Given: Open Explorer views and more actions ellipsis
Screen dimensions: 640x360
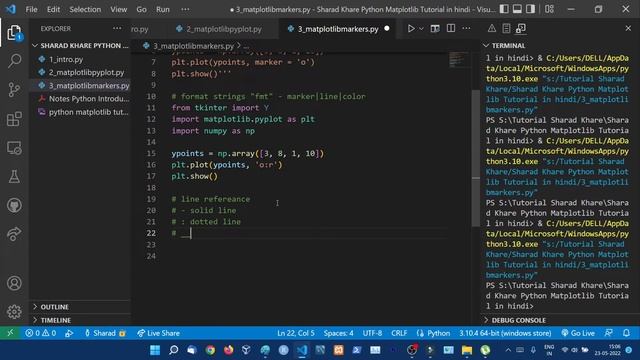Looking at the screenshot, I should 117,28.
